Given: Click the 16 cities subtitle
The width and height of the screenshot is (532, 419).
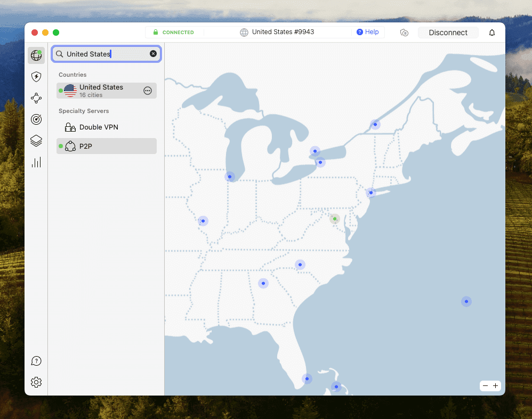Looking at the screenshot, I should [x=91, y=95].
